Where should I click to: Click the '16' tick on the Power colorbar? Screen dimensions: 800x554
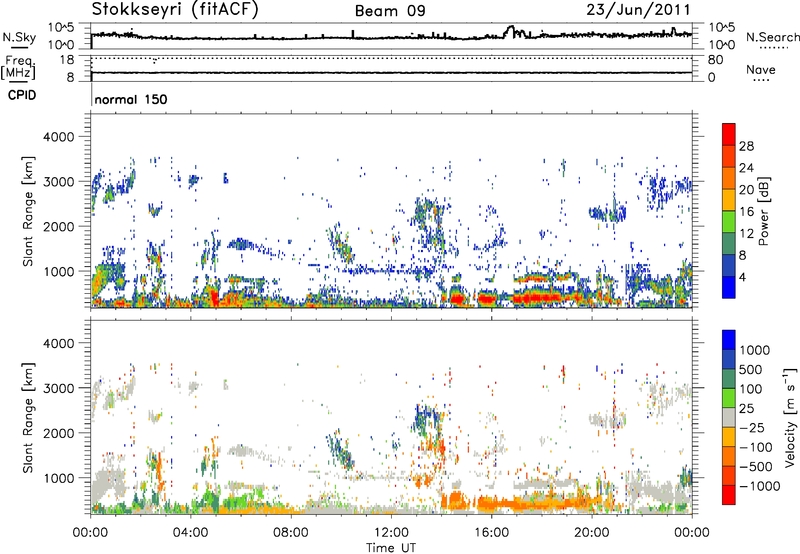point(746,212)
